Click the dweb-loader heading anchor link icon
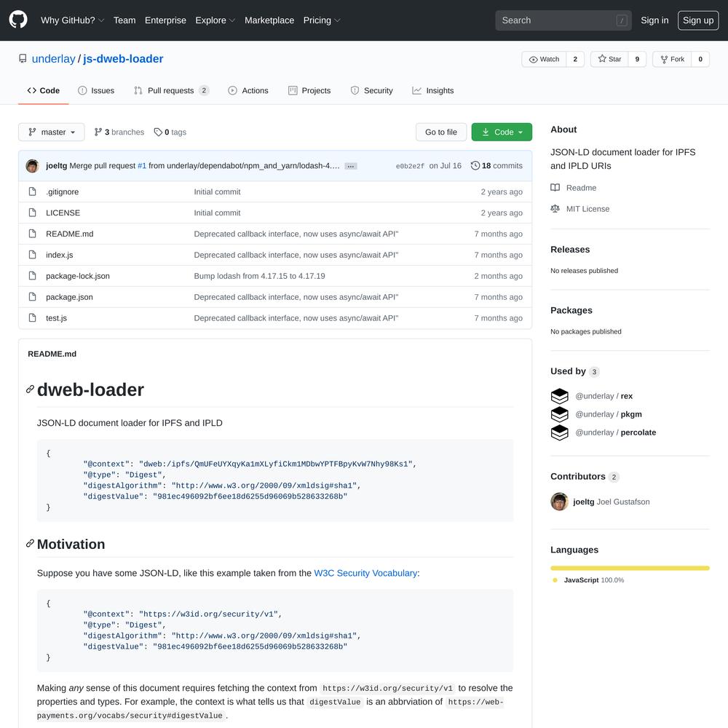 [x=30, y=389]
